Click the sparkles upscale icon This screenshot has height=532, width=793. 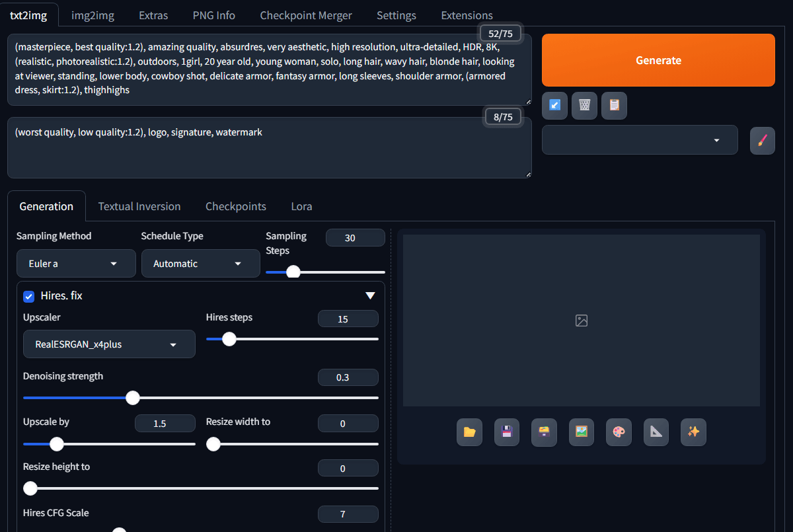(x=693, y=432)
